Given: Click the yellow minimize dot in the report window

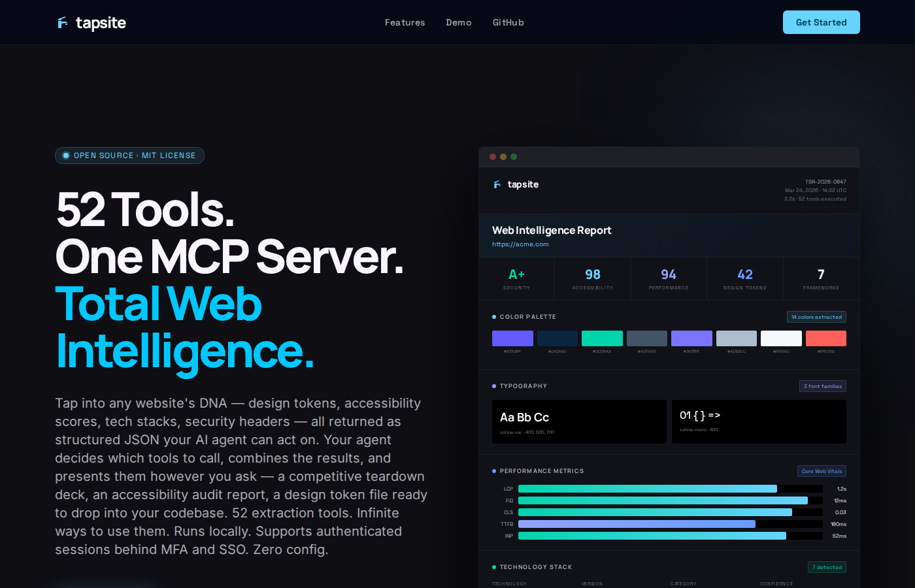Looking at the screenshot, I should pyautogui.click(x=503, y=157).
